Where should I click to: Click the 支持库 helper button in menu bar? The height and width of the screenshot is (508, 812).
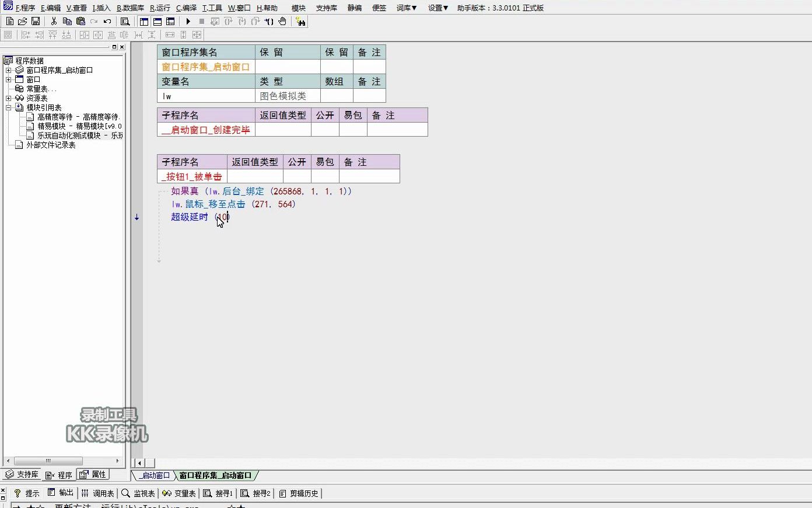327,8
